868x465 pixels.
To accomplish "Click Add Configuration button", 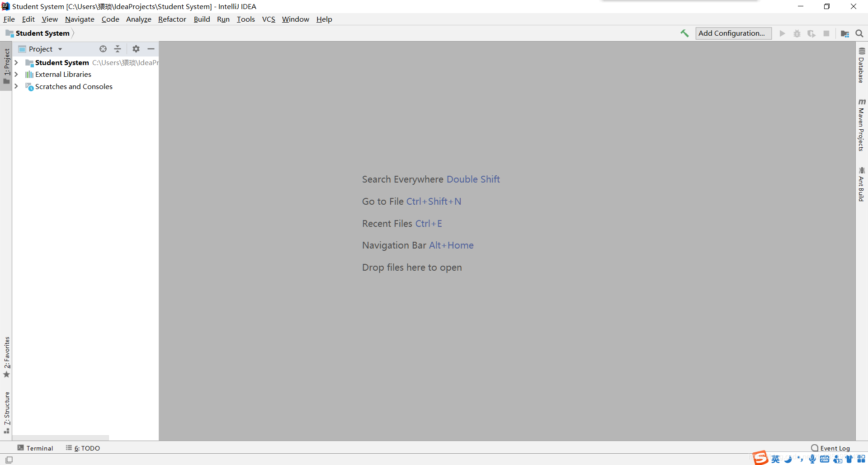I will click(733, 33).
